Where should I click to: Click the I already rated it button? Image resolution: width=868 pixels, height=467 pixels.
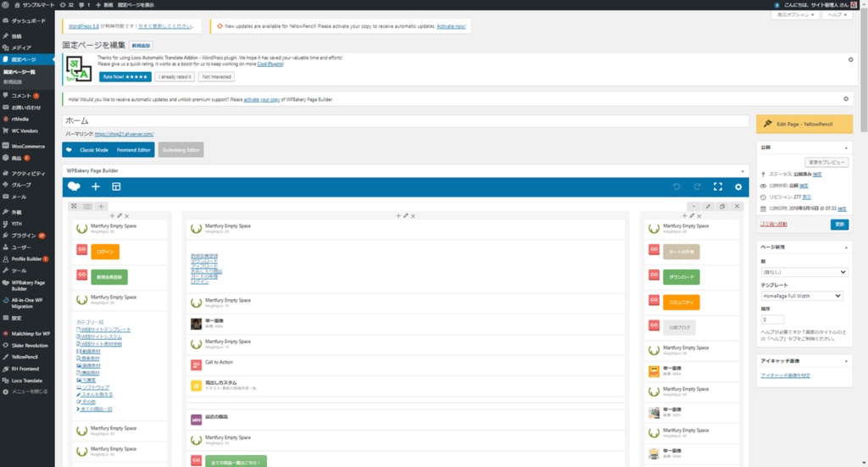pos(175,77)
